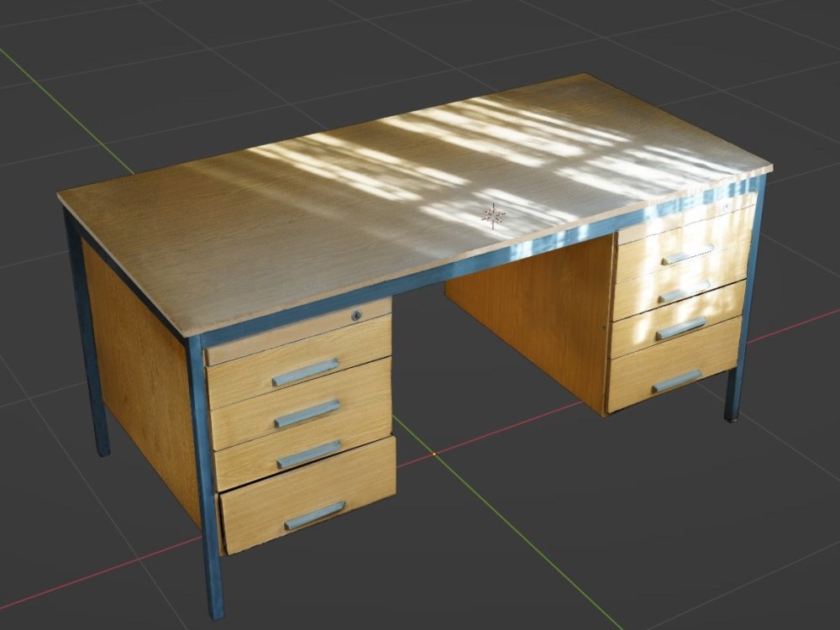Screen dimensions: 840x630
Task: Click the intersection of the red and green axes
Action: point(435,454)
